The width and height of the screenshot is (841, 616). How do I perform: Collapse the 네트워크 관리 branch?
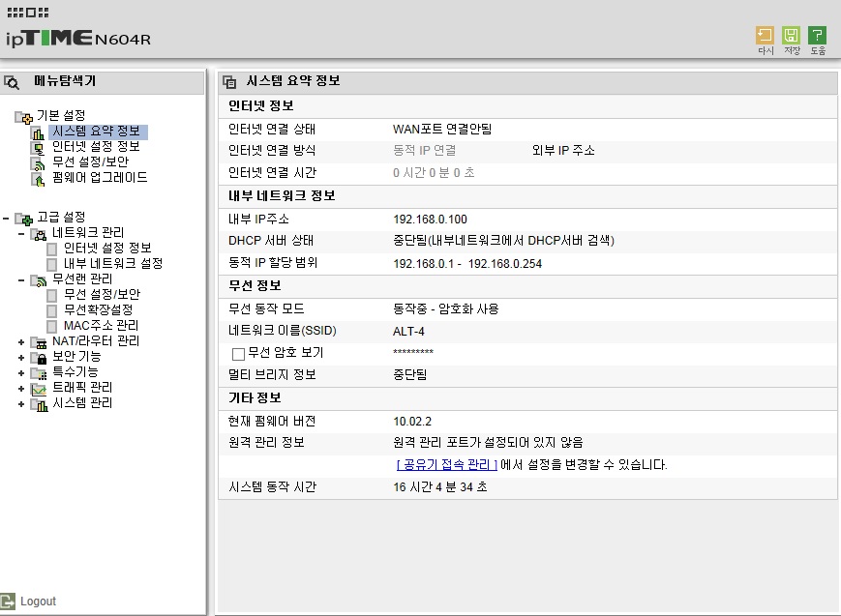pos(21,234)
